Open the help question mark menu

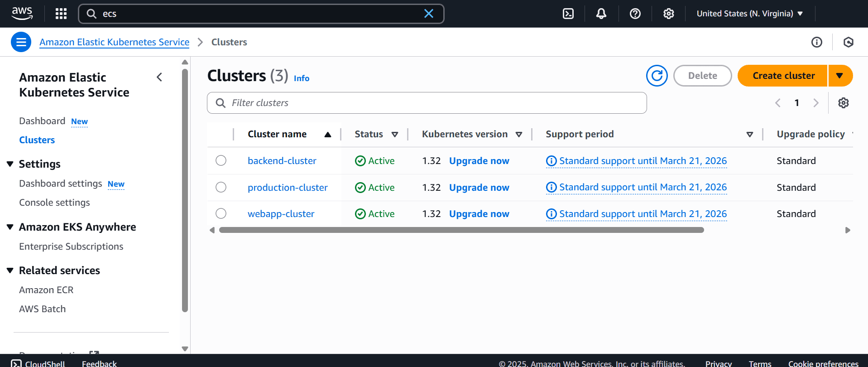pos(635,14)
